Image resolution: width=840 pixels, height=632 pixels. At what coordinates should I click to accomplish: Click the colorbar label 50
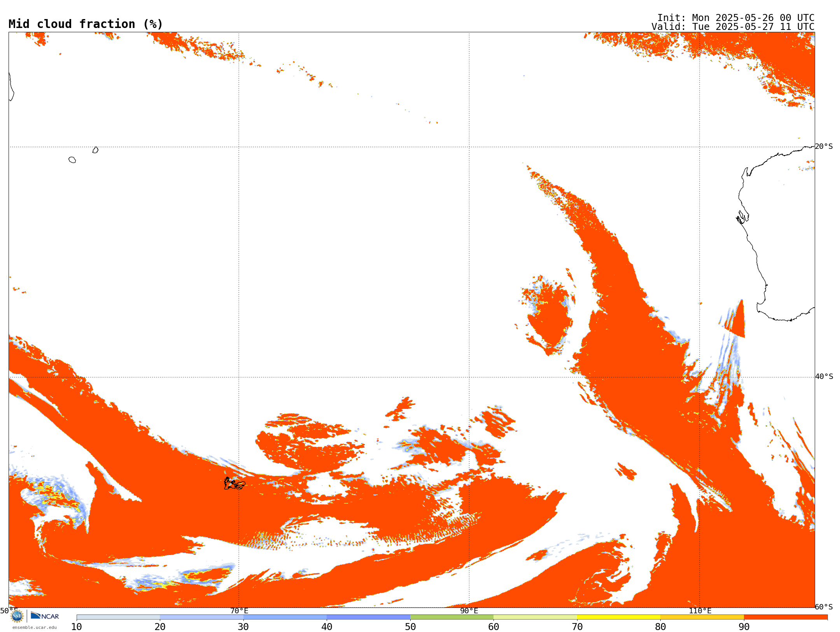pos(410,627)
